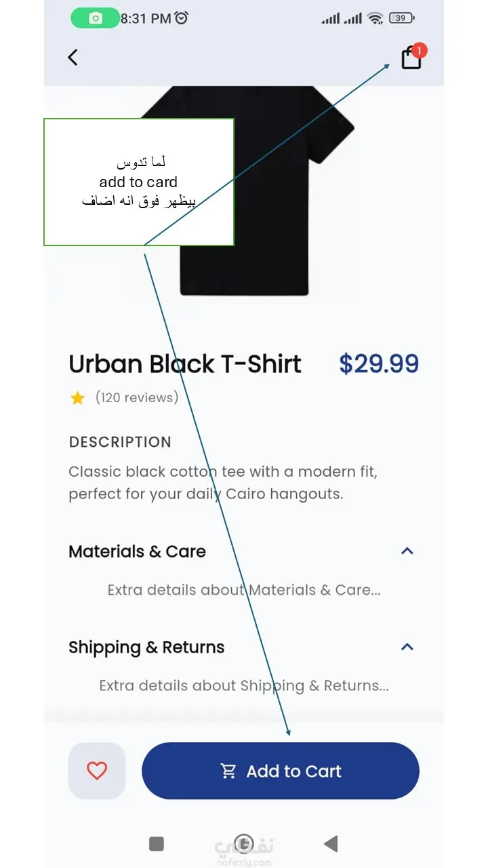Tap the Wi-Fi status icon
The width and height of the screenshot is (488, 868).
tap(375, 18)
